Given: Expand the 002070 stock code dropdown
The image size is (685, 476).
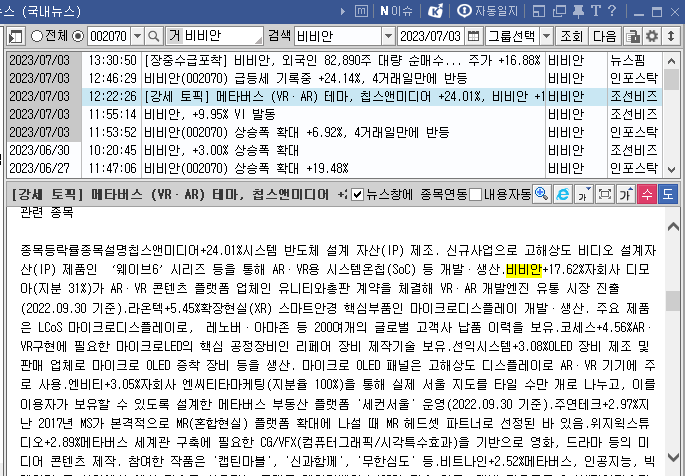Looking at the screenshot, I should 138,36.
